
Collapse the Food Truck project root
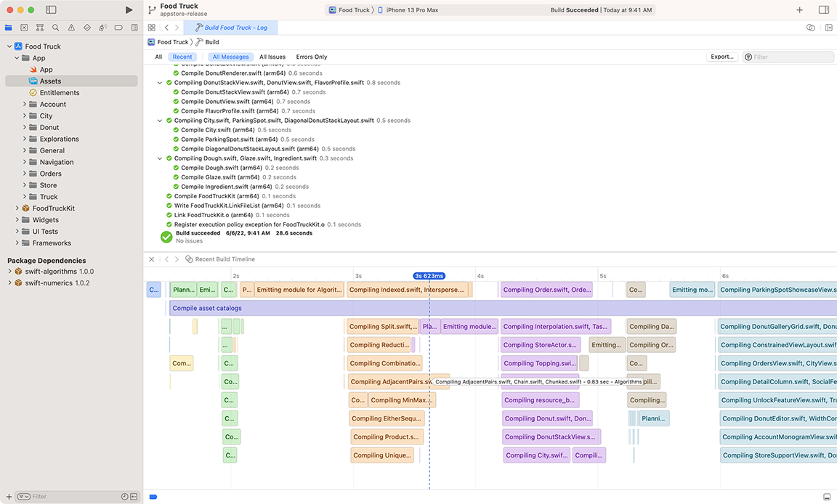click(9, 46)
